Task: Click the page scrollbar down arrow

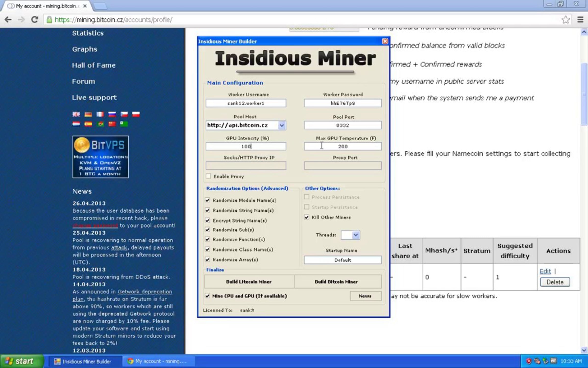Action: [x=584, y=350]
